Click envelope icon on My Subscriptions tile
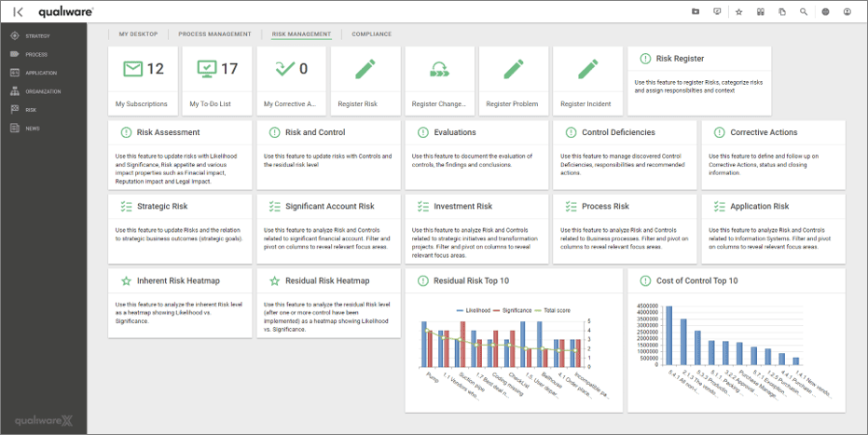 point(132,69)
